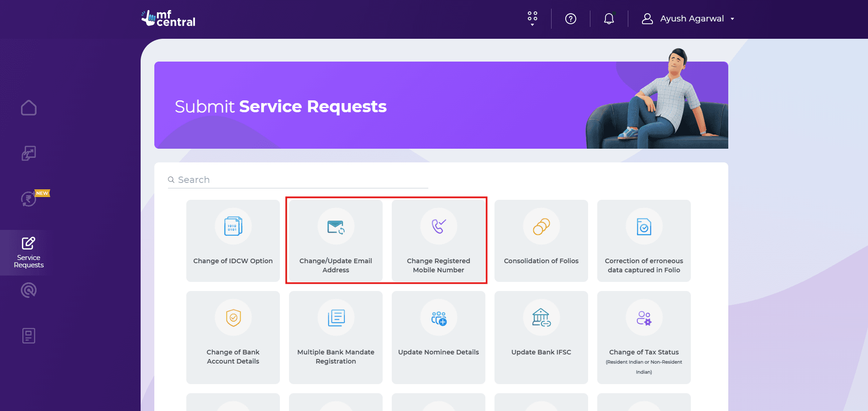The image size is (868, 411).
Task: Open Update Nominee Details label
Action: coord(438,352)
